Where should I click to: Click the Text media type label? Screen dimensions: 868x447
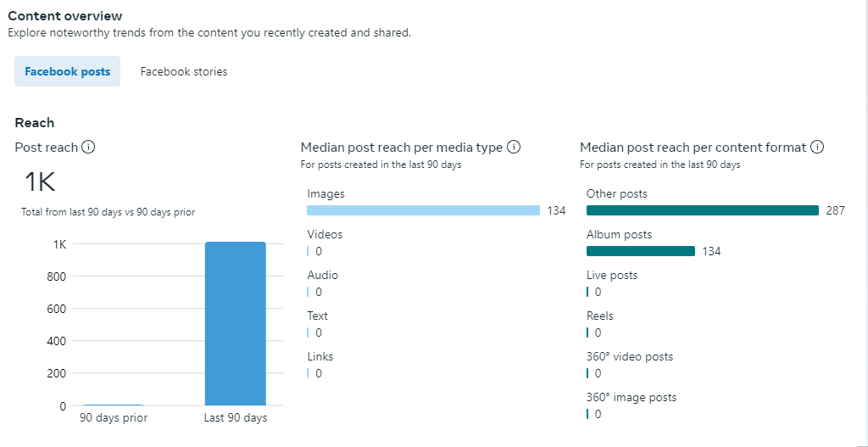click(x=317, y=316)
